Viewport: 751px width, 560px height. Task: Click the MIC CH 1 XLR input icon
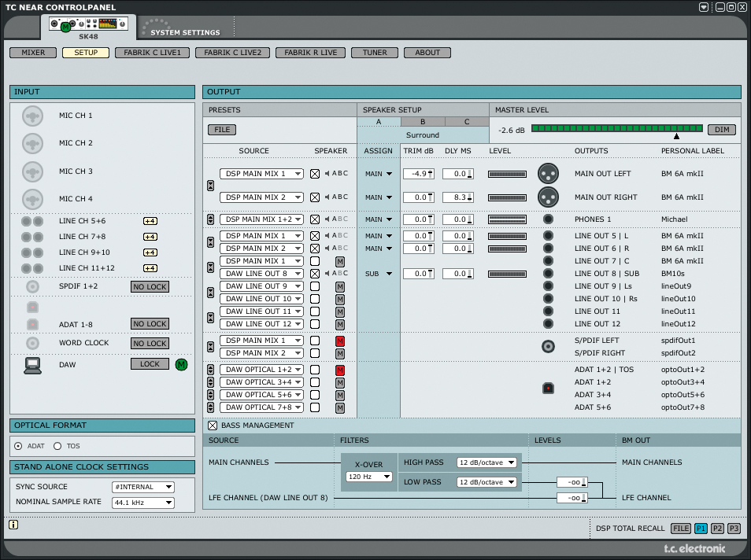[x=32, y=116]
